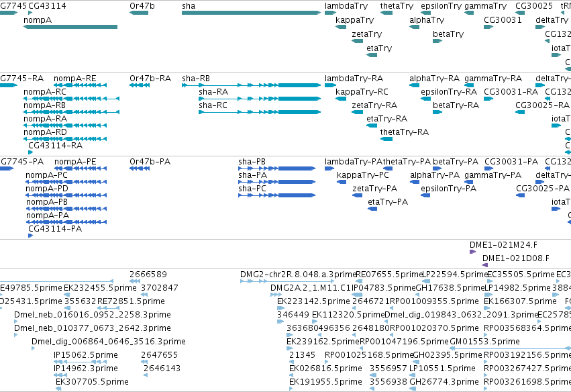Select the zetaTry-RA transcript label

[374, 105]
